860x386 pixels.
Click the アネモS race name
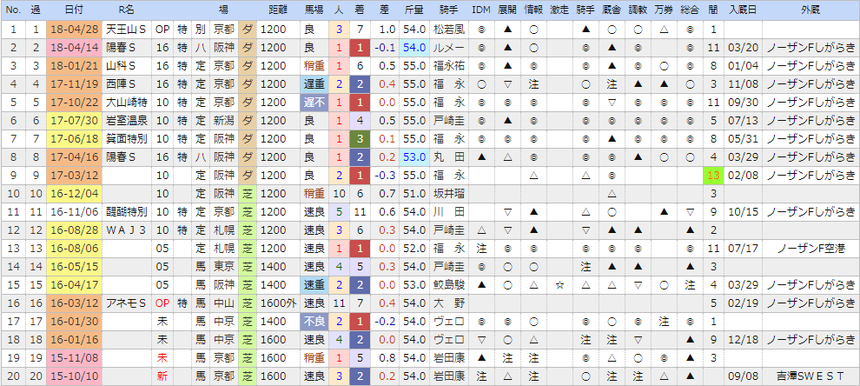tap(127, 303)
